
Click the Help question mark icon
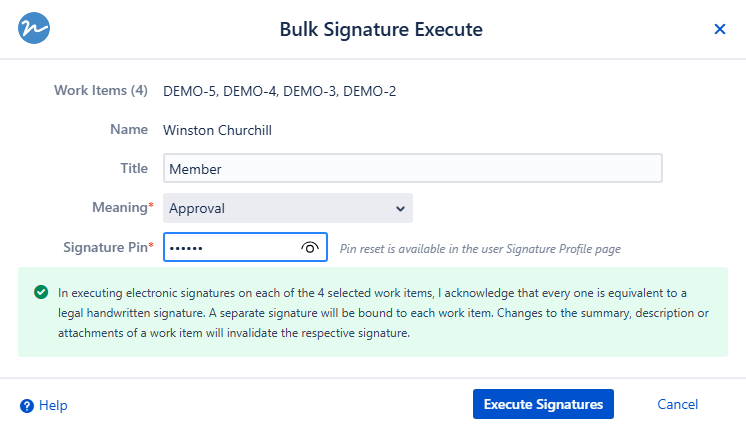[27, 405]
